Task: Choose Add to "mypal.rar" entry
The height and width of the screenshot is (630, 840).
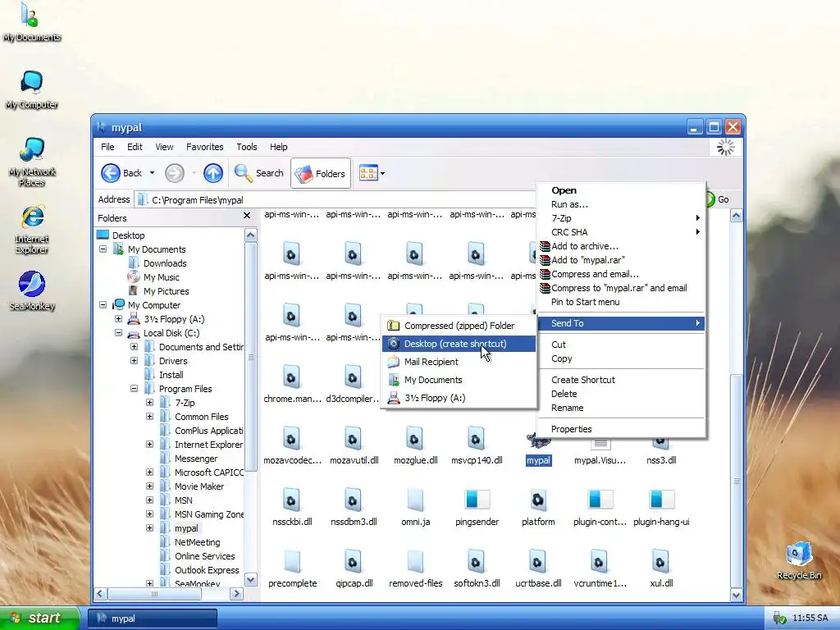Action: tap(621, 260)
